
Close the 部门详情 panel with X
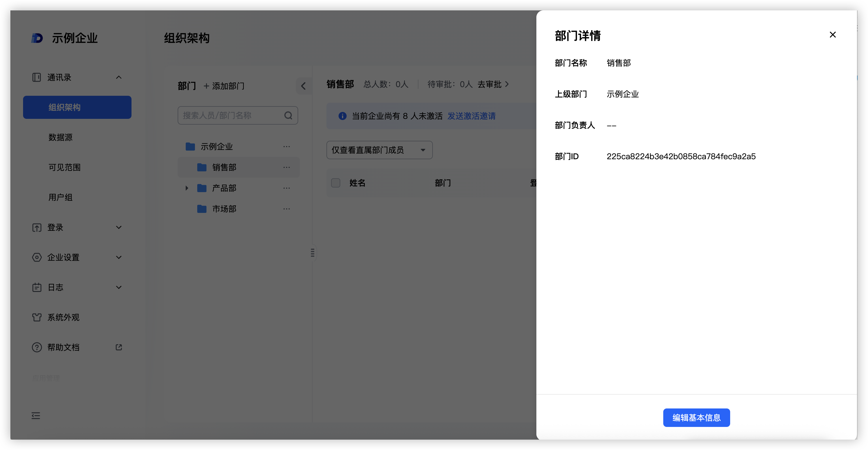832,35
